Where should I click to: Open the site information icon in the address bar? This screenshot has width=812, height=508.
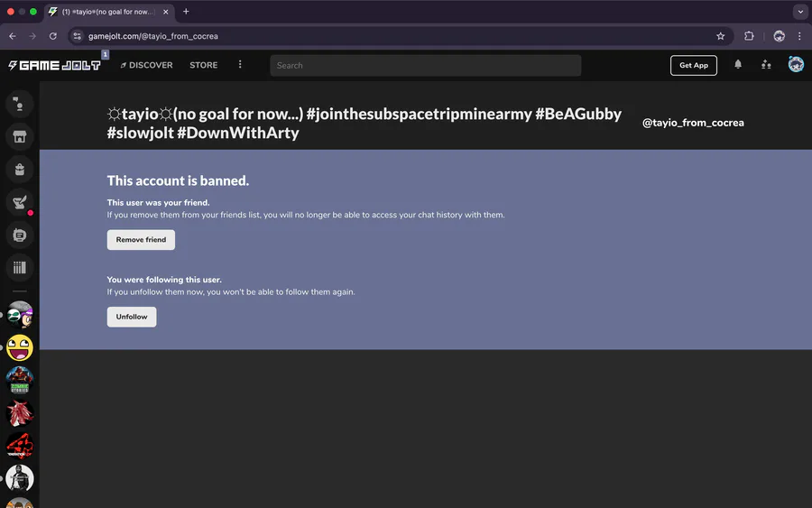pos(78,36)
